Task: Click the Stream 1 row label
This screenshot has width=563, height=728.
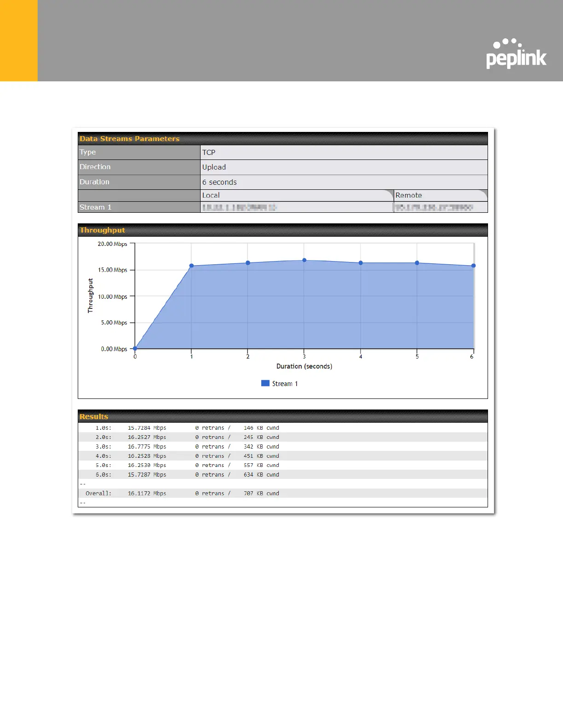Action: tap(96, 207)
